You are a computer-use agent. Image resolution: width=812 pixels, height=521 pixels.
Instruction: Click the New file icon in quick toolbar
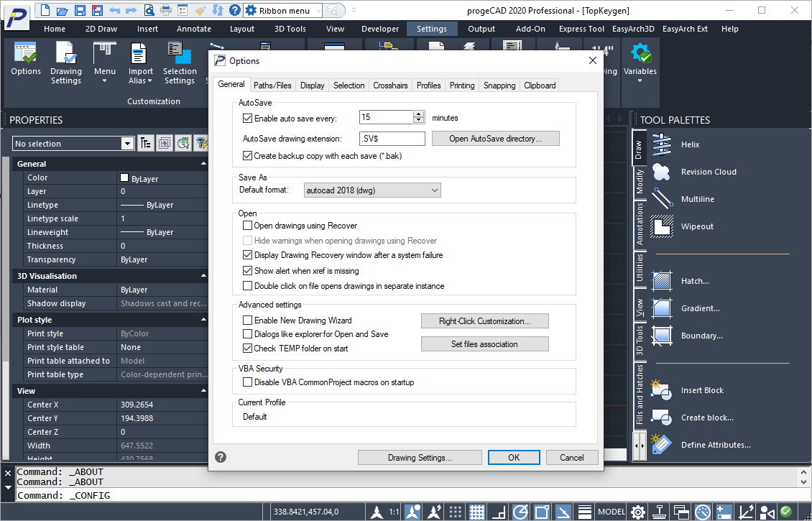coord(45,10)
